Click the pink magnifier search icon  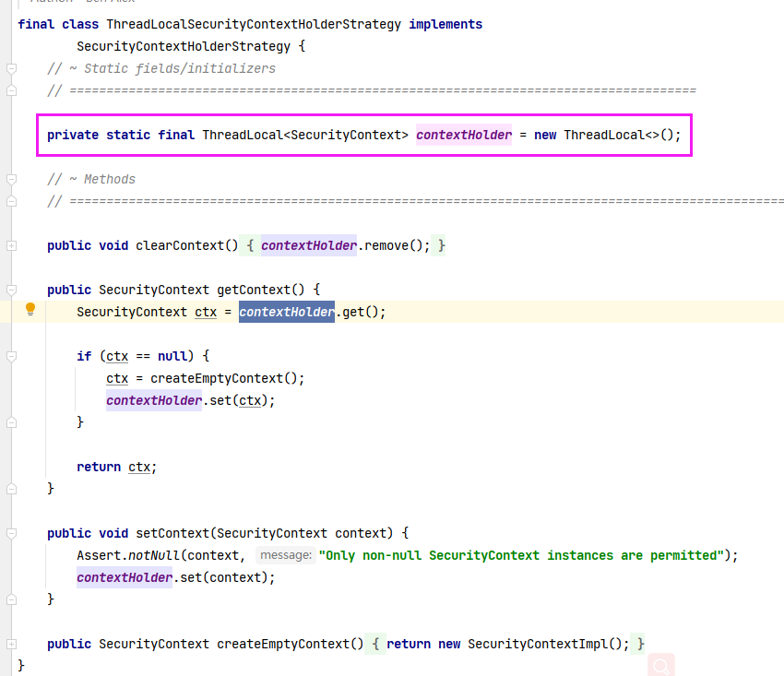coord(661,666)
